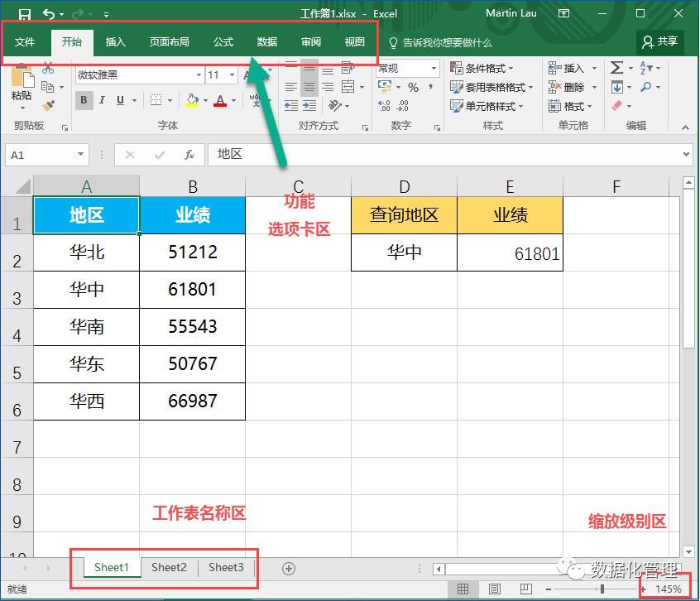Click the 共享 share button
Viewport: 700px width, 601px height.
(x=660, y=41)
